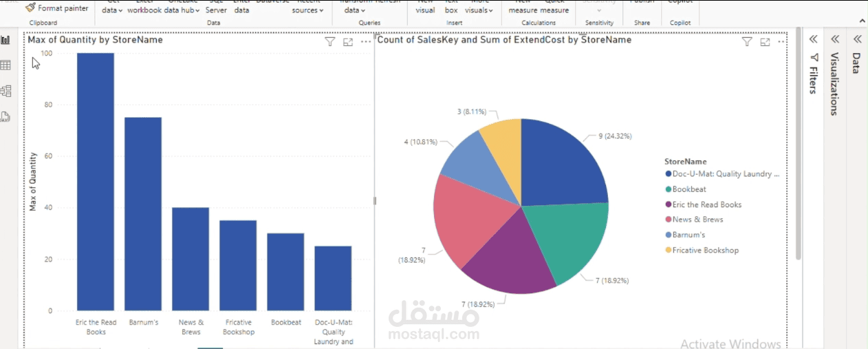Image resolution: width=868 pixels, height=349 pixels.
Task: Click the Count of SalesKey pie chart title
Action: 504,40
